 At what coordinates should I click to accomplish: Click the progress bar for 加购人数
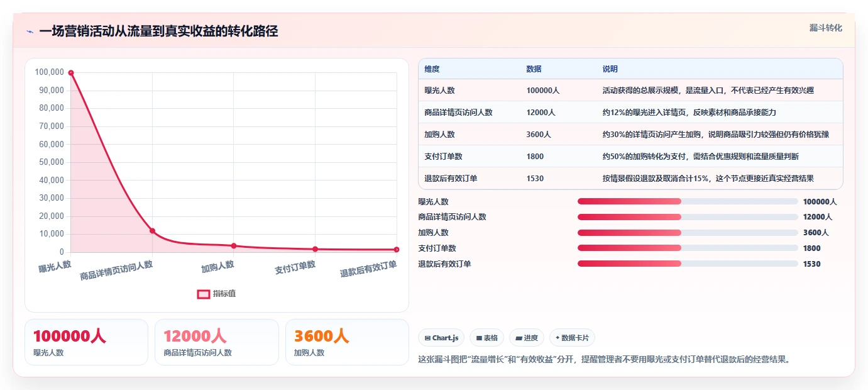(x=688, y=233)
